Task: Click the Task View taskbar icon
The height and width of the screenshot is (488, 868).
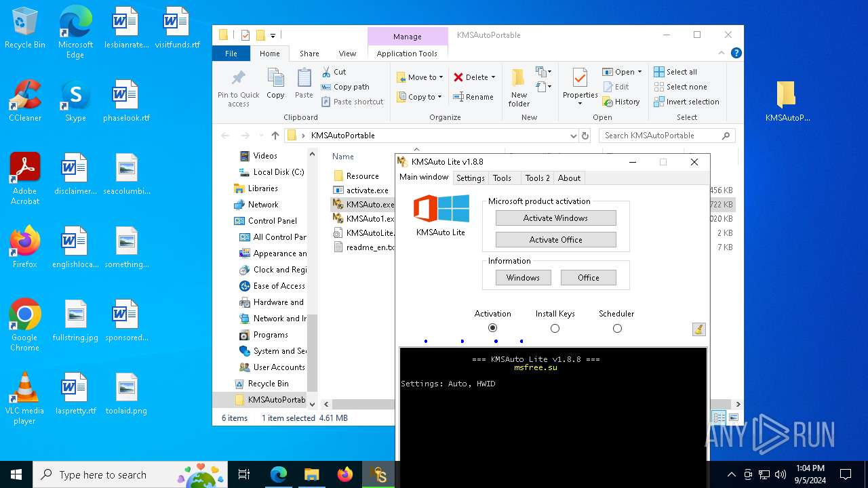Action: (244, 474)
